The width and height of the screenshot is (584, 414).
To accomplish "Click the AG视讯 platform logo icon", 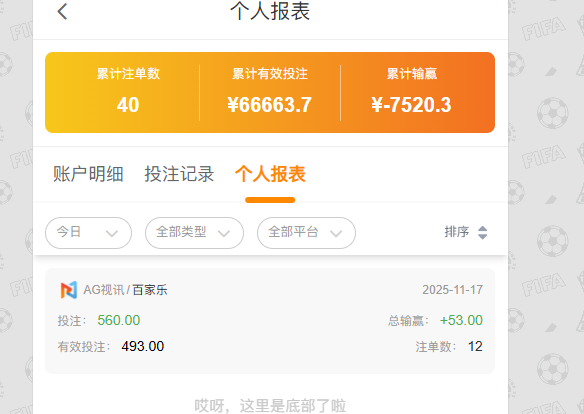I will point(69,290).
